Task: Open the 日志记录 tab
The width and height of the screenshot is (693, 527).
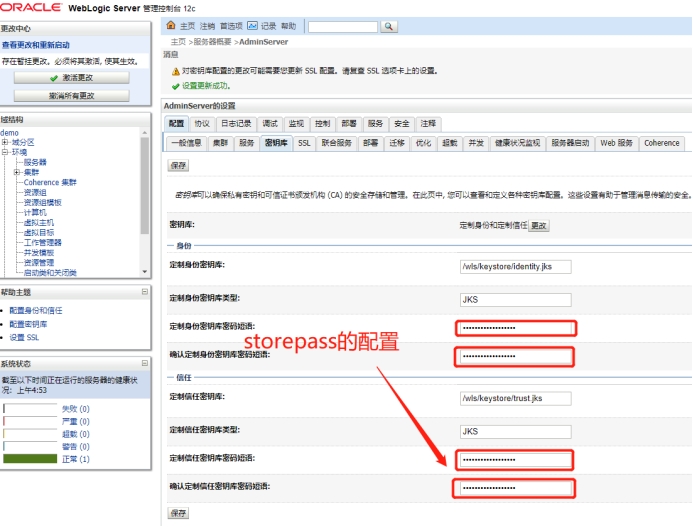Action: point(236,124)
